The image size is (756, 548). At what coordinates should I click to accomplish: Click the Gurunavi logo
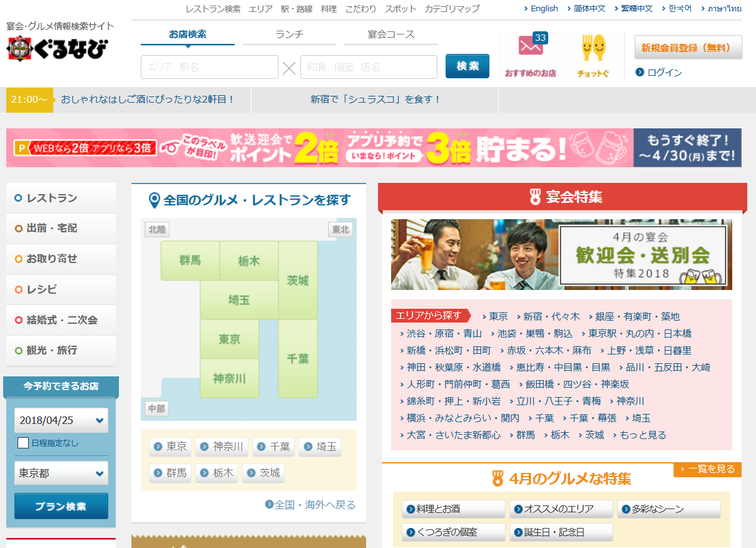tap(58, 49)
